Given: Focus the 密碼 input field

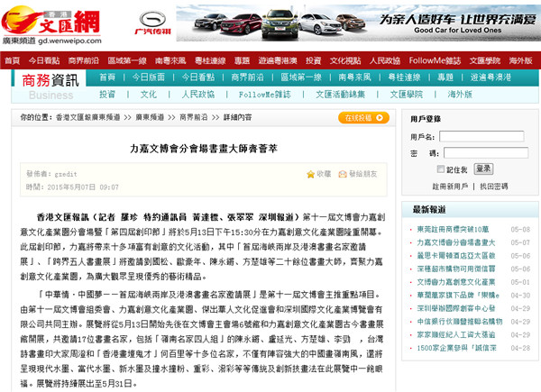Looking at the screenshot, I should click(x=486, y=152).
